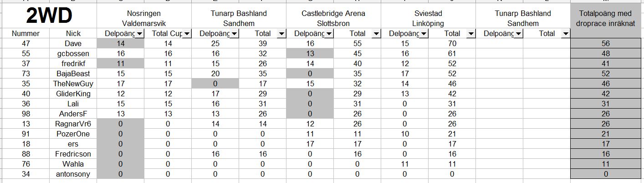This screenshot has width=644, height=183.
Task: Select the 2WD title cell
Action: pyautogui.click(x=49, y=17)
